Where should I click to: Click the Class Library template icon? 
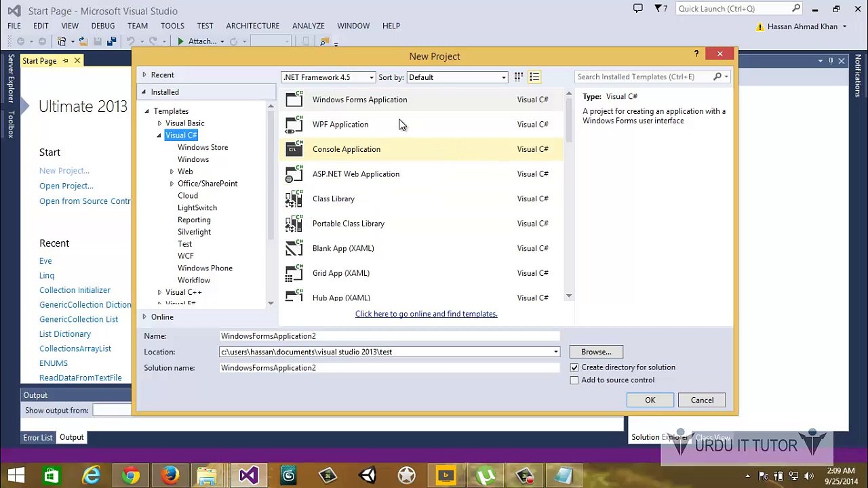294,199
